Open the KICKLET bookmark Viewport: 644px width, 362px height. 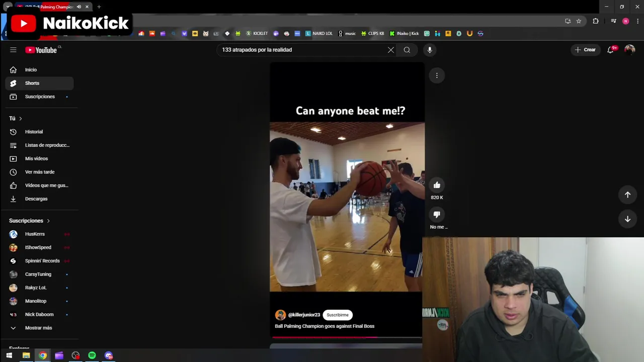click(x=257, y=34)
